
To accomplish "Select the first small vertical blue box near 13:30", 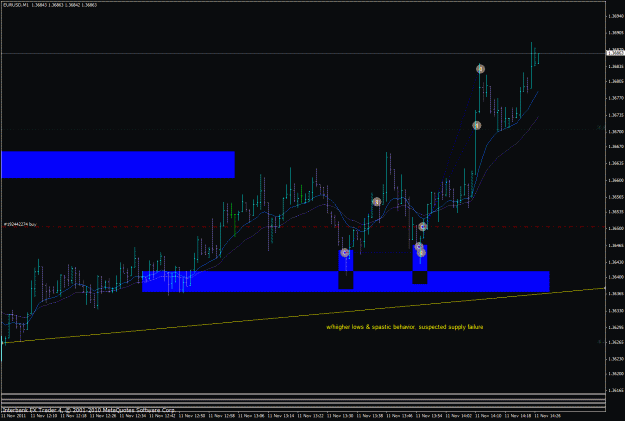I will point(346,269).
